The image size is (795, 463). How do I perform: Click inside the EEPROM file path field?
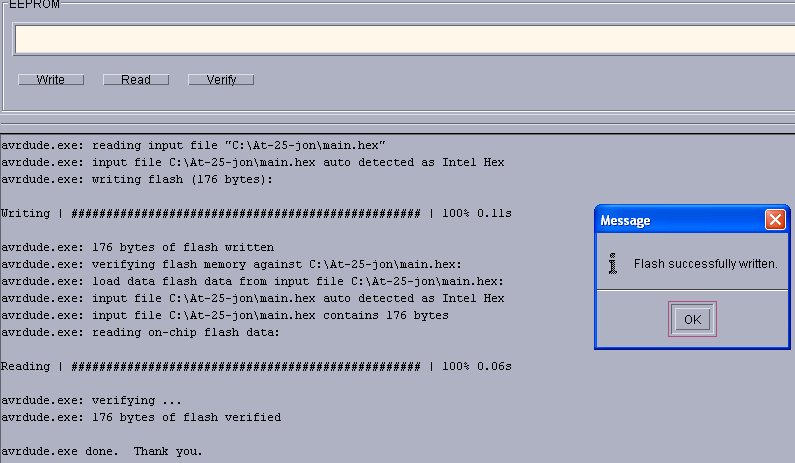click(405, 40)
